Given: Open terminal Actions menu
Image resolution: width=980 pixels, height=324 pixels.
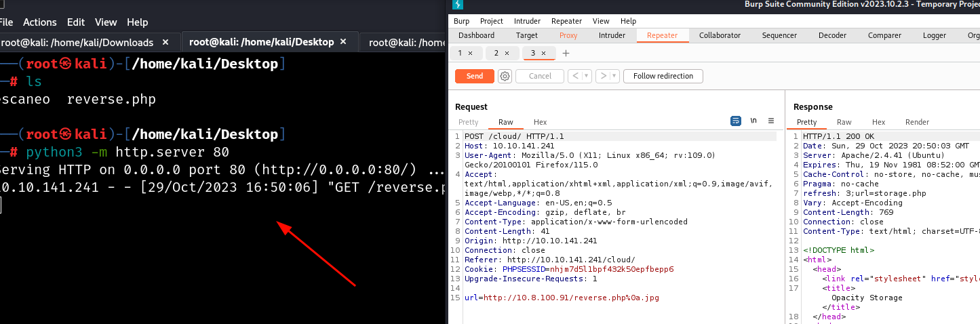Looking at the screenshot, I should point(40,22).
